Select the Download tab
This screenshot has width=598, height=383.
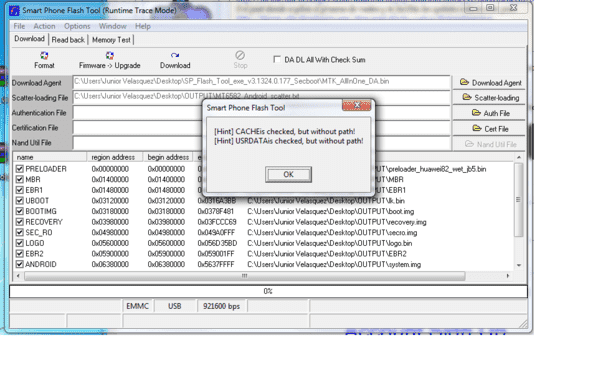(x=29, y=39)
